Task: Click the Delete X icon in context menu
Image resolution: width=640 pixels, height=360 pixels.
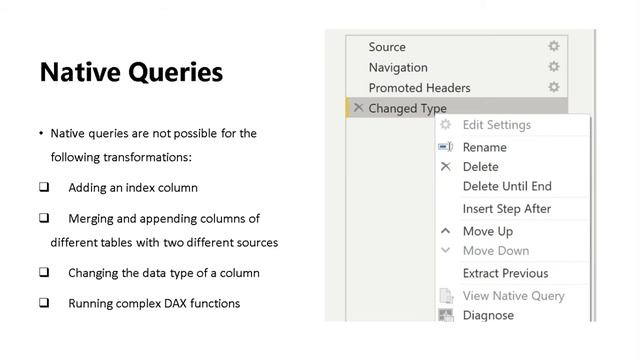Action: point(445,166)
